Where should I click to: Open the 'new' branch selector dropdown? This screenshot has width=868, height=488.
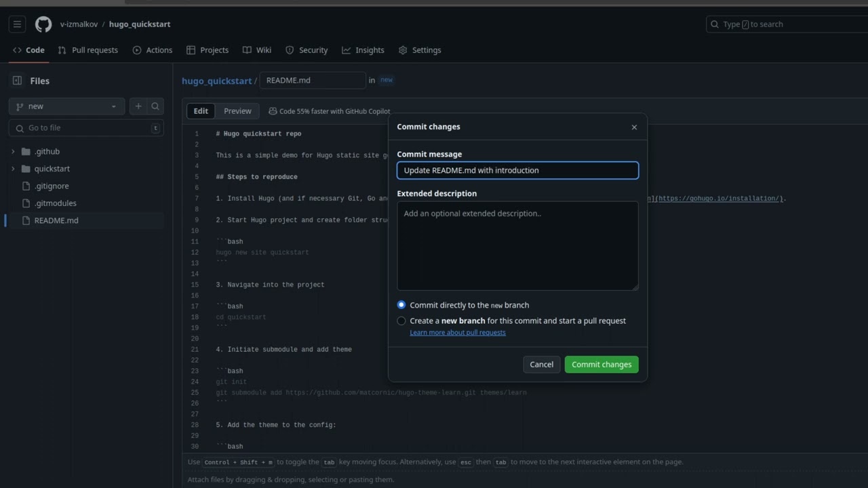(x=66, y=106)
